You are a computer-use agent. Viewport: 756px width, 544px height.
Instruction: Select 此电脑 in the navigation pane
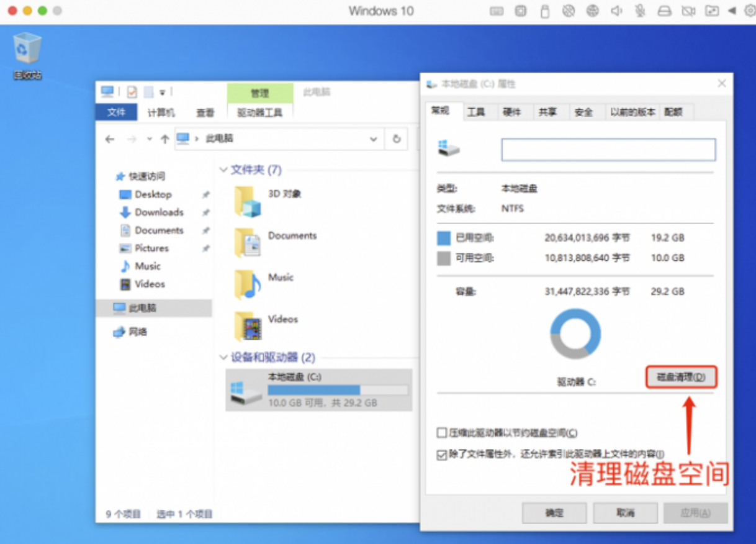[153, 308]
